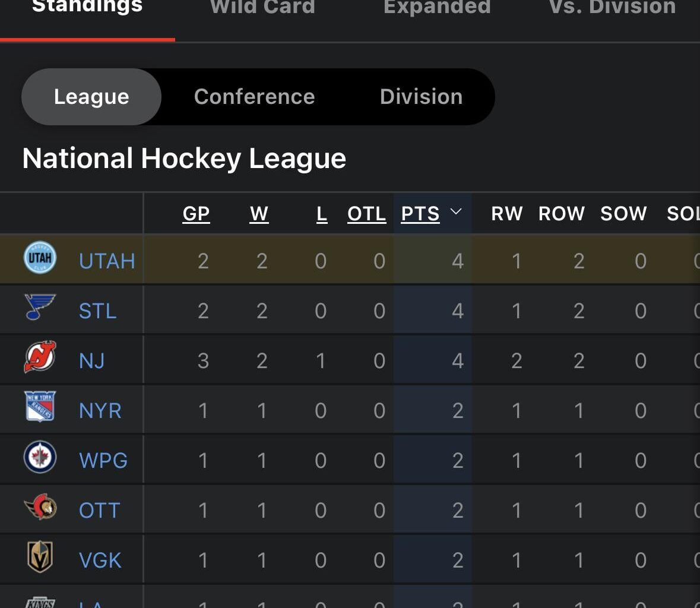
Task: Switch to the Conference standings view
Action: [254, 96]
